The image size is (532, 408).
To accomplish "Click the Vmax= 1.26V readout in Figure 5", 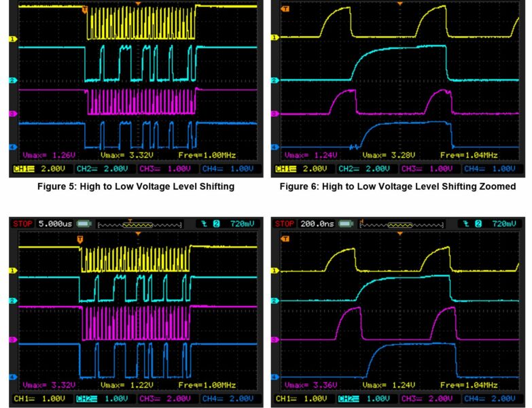I will (43, 156).
